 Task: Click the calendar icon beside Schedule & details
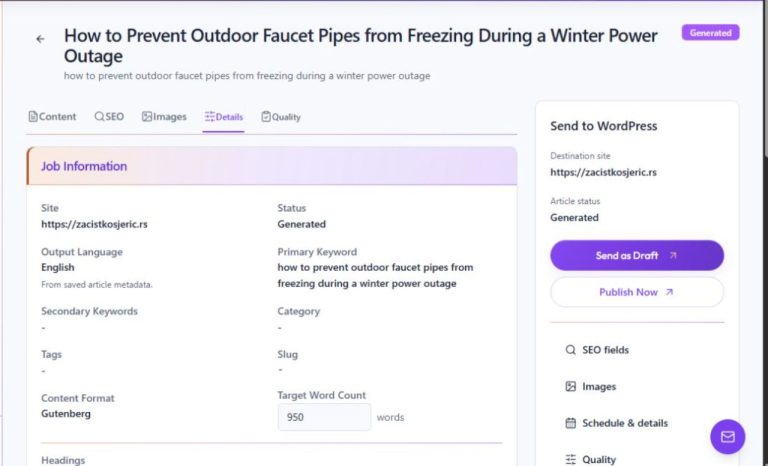[x=571, y=423]
